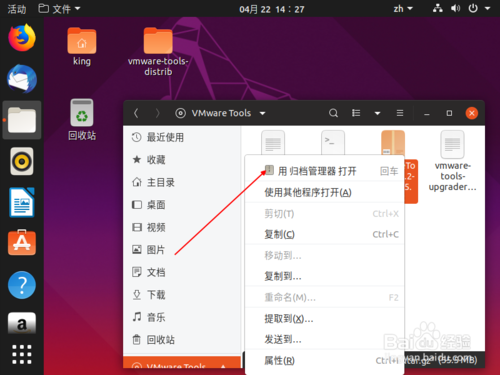Screen dimensions: 500x375
Task: Go forward in the Files window
Action: tap(157, 113)
